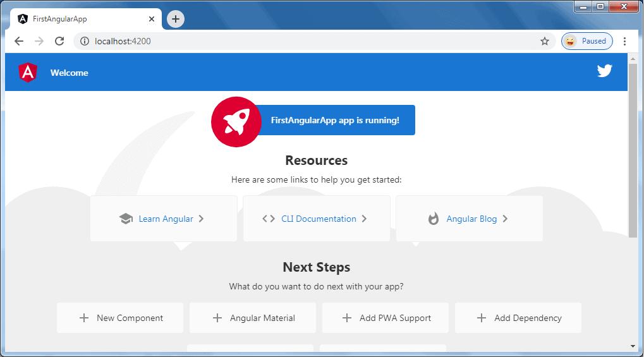This screenshot has width=644, height=357.
Task: Click the browser back arrow
Action: coord(19,41)
